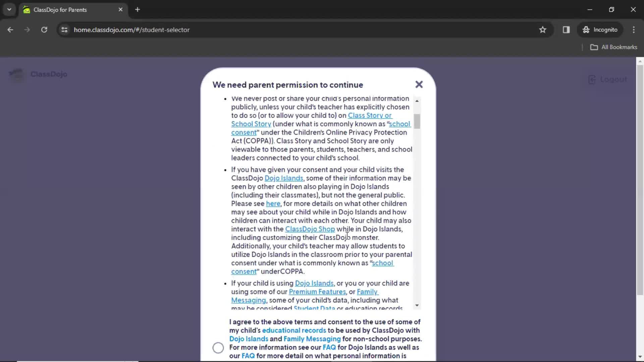Select the ClassDojo for Parents tab
Viewport: 644px width, 362px height.
(x=73, y=10)
